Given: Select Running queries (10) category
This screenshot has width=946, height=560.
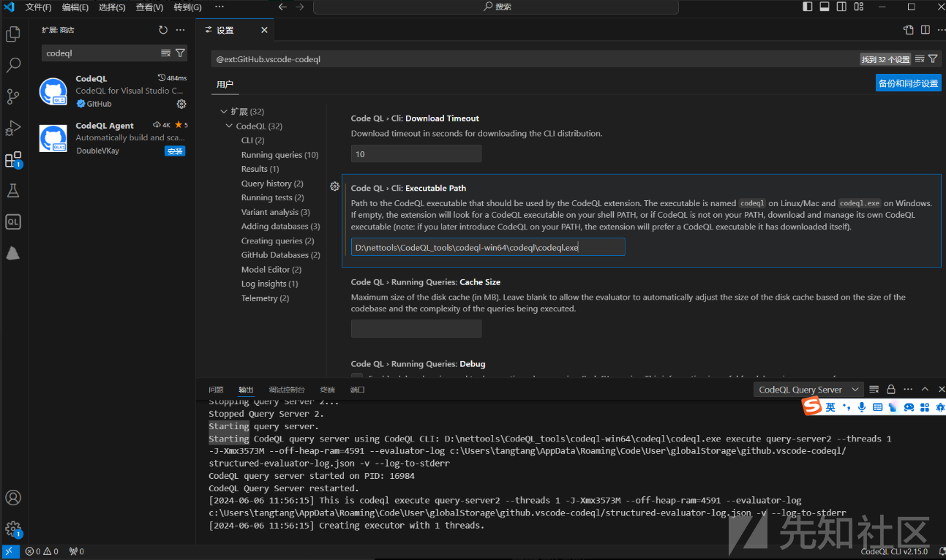Looking at the screenshot, I should pos(280,155).
